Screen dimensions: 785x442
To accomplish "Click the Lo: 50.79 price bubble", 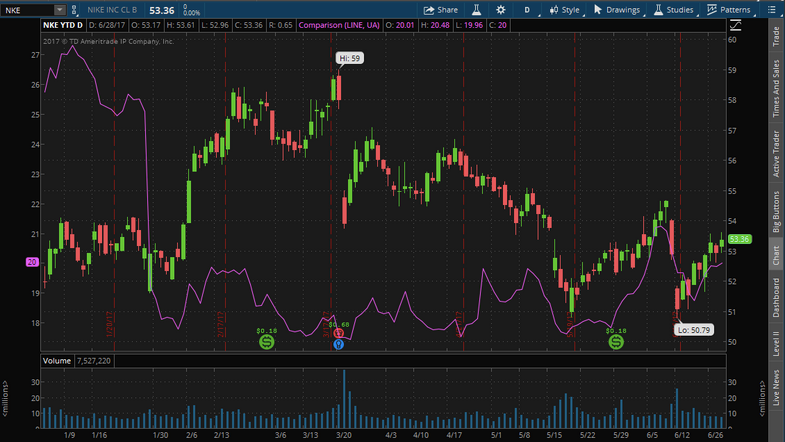I will [x=693, y=330].
